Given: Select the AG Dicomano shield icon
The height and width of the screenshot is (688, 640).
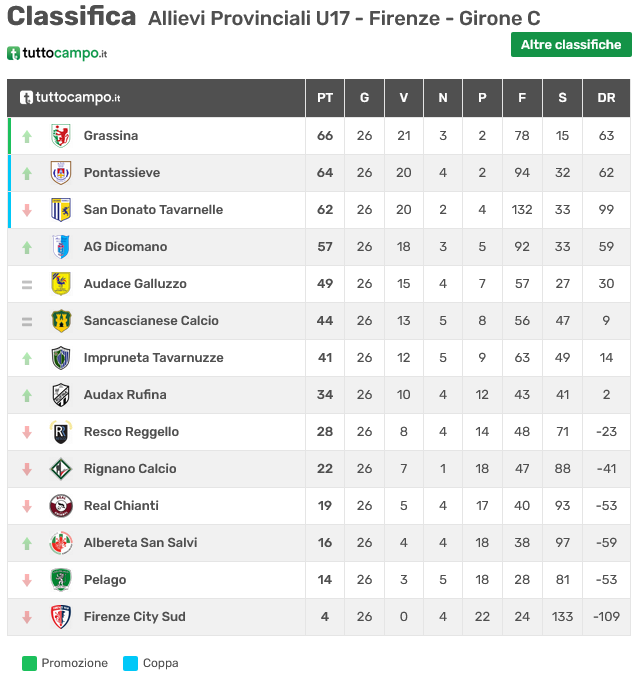Looking at the screenshot, I should point(61,247).
